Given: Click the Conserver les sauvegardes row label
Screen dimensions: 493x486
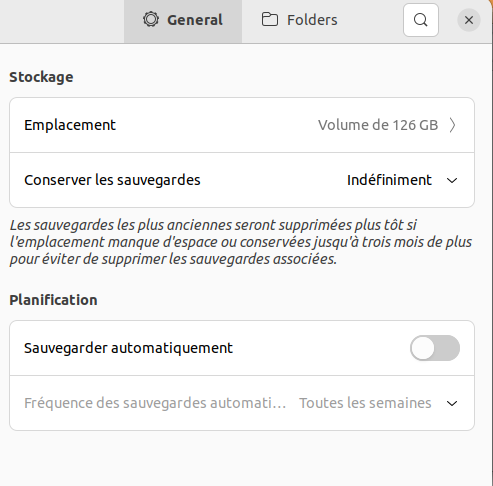Looking at the screenshot, I should pos(112,180).
